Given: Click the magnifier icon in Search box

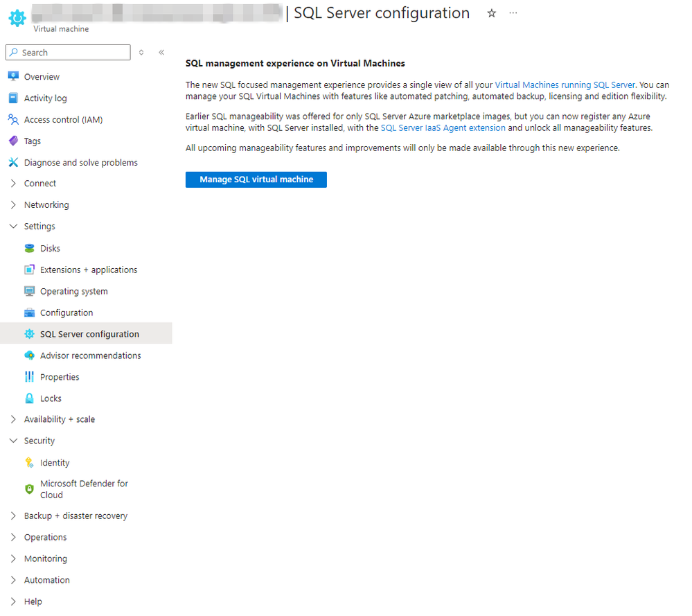Looking at the screenshot, I should [x=14, y=52].
